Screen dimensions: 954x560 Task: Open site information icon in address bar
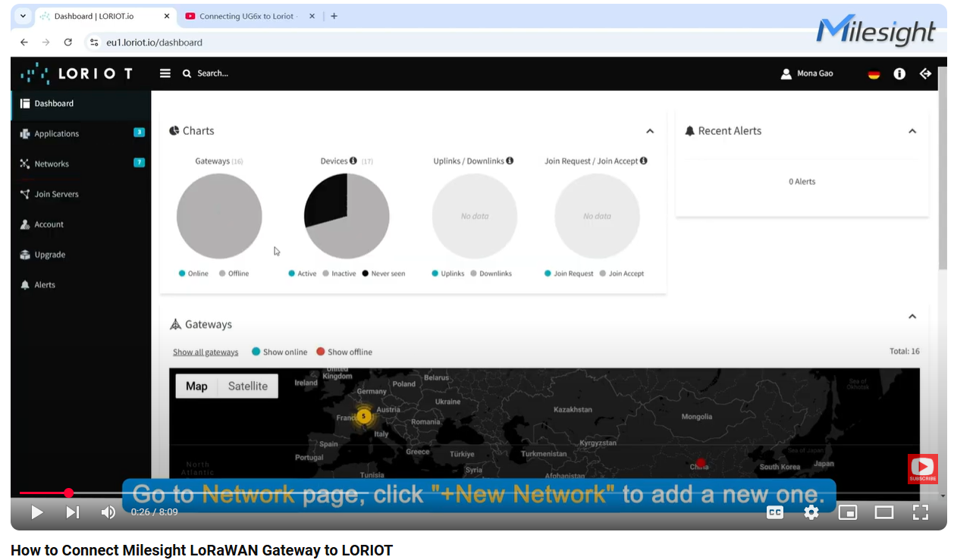coord(94,42)
